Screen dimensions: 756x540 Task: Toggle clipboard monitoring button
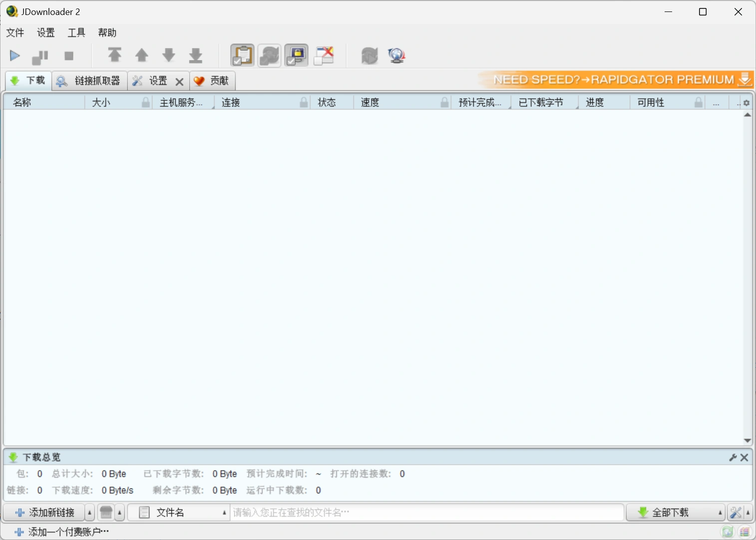[242, 55]
